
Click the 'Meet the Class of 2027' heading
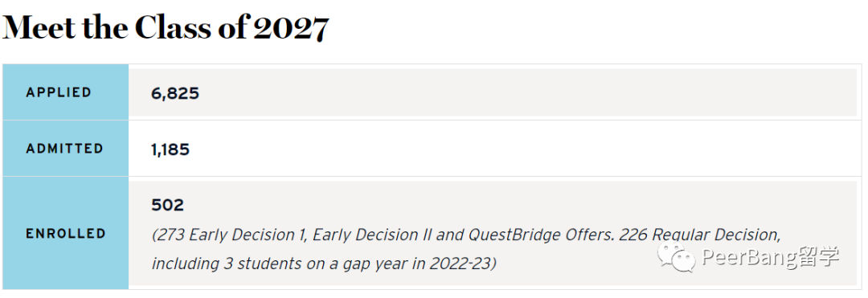pyautogui.click(x=166, y=27)
